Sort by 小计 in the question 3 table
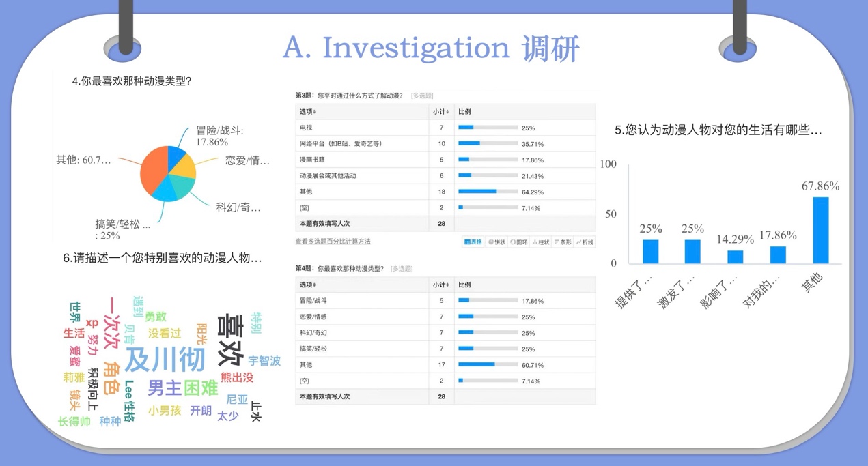This screenshot has height=466, width=868. (441, 112)
